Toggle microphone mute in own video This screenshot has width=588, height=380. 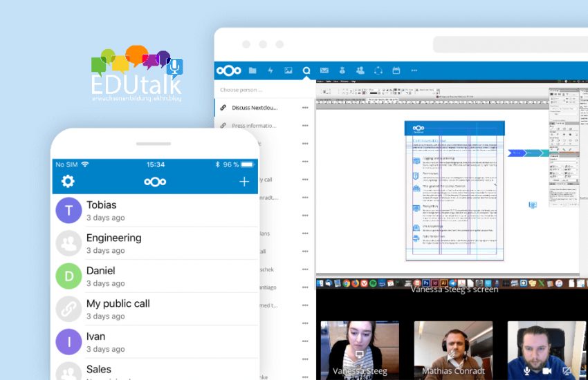point(527,370)
